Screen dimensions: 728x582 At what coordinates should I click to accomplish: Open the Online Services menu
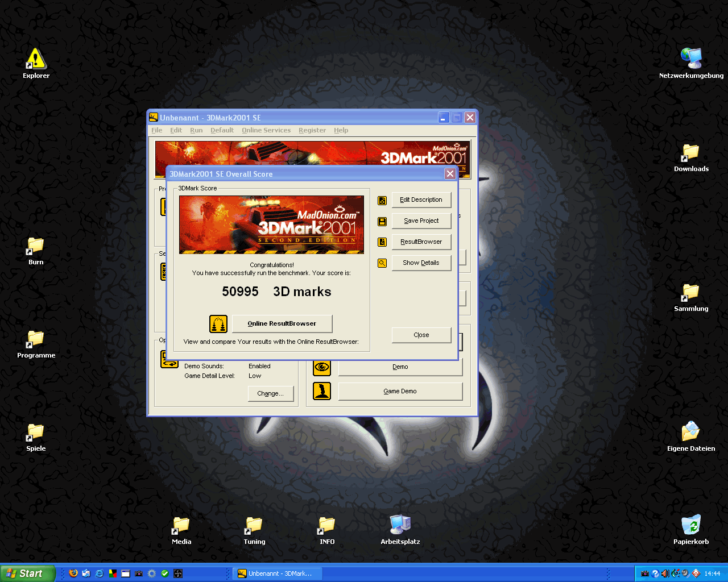coord(266,130)
